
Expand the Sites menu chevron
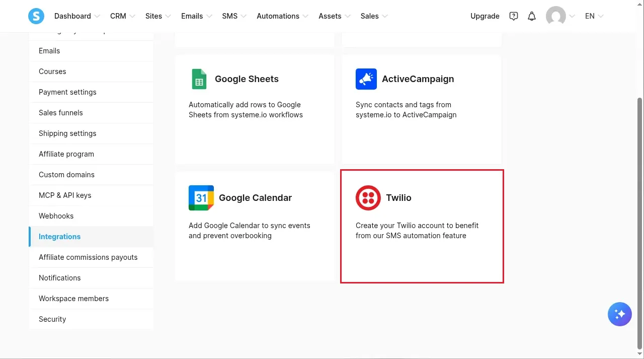tap(168, 16)
